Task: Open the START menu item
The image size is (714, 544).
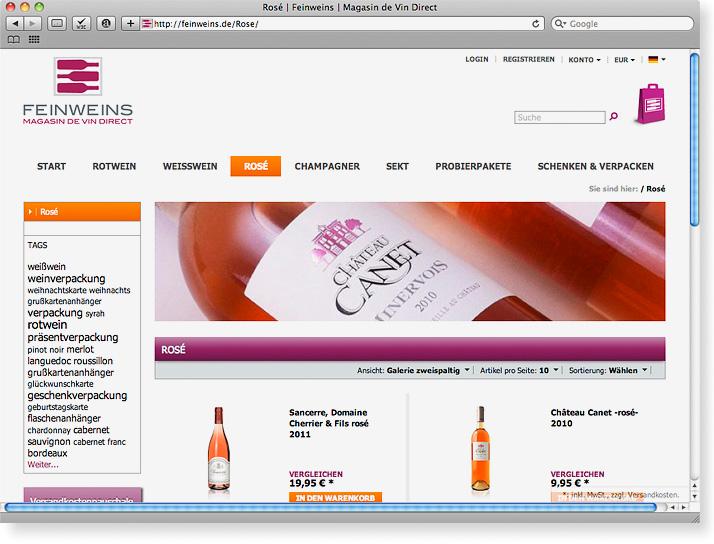Action: click(x=51, y=166)
